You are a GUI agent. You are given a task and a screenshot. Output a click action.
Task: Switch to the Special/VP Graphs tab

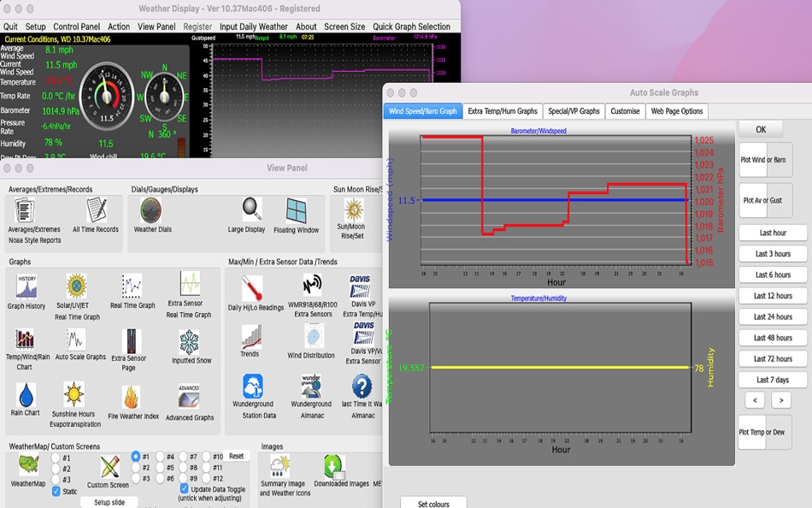tap(574, 111)
